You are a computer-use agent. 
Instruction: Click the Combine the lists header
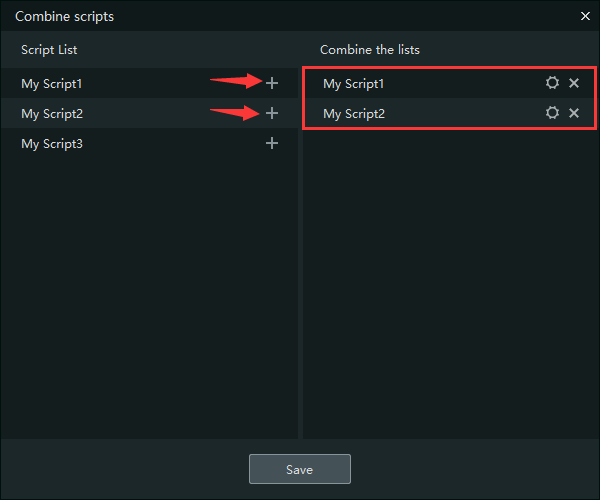pos(369,49)
